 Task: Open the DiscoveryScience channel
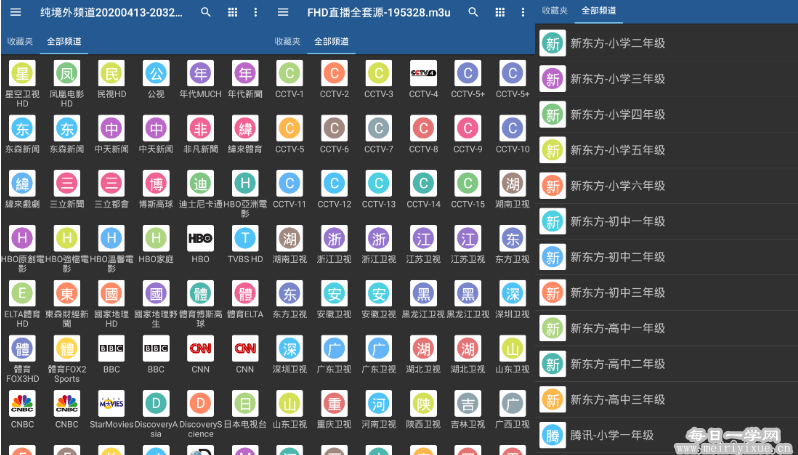[201, 413]
